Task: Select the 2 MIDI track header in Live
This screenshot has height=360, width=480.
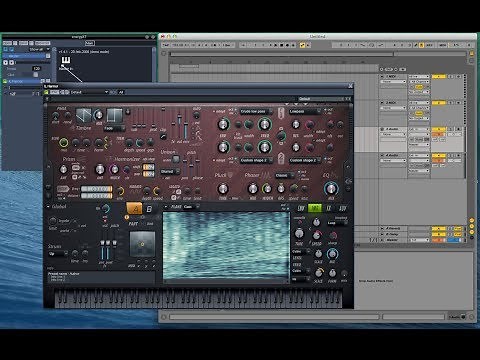Action: (393, 103)
